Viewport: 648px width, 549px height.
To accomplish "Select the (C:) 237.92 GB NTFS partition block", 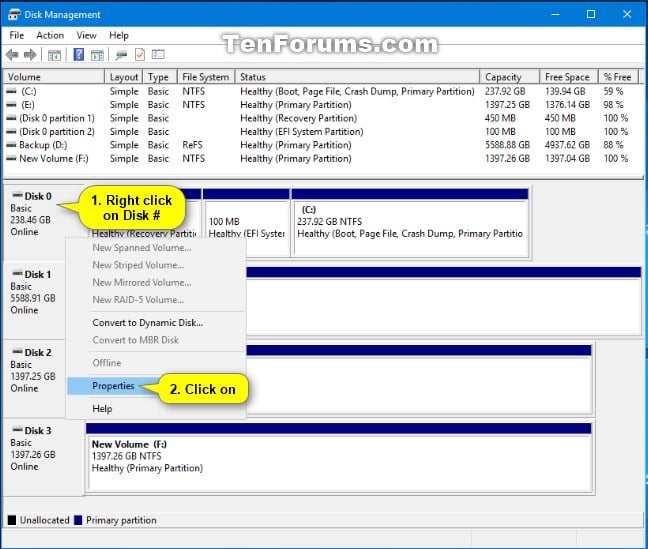I will tap(410, 222).
